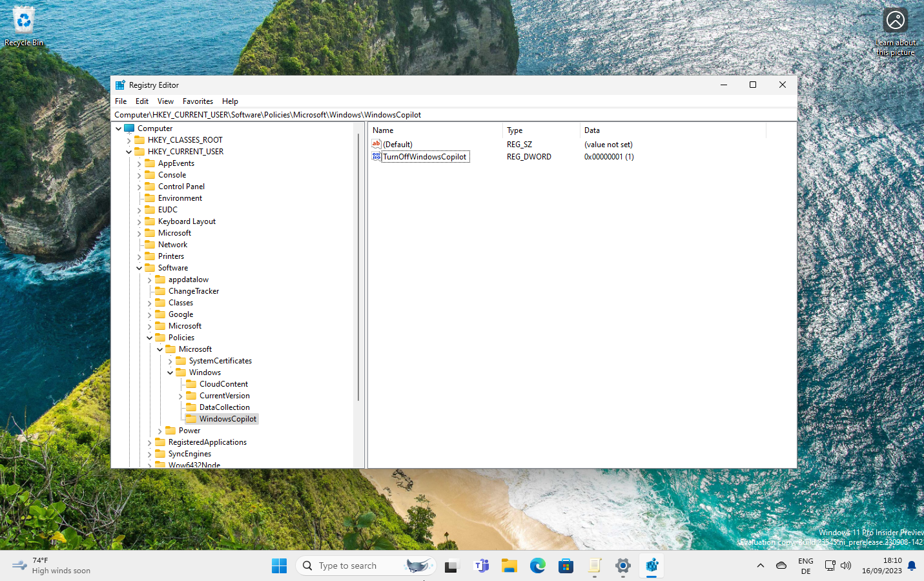
Task: Click the Learn about this picture desktop link
Action: [x=895, y=19]
